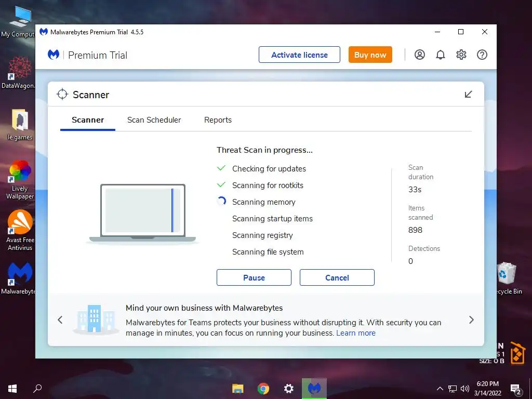This screenshot has width=532, height=399.
Task: Maximize the Malwarebytes window
Action: click(461, 32)
